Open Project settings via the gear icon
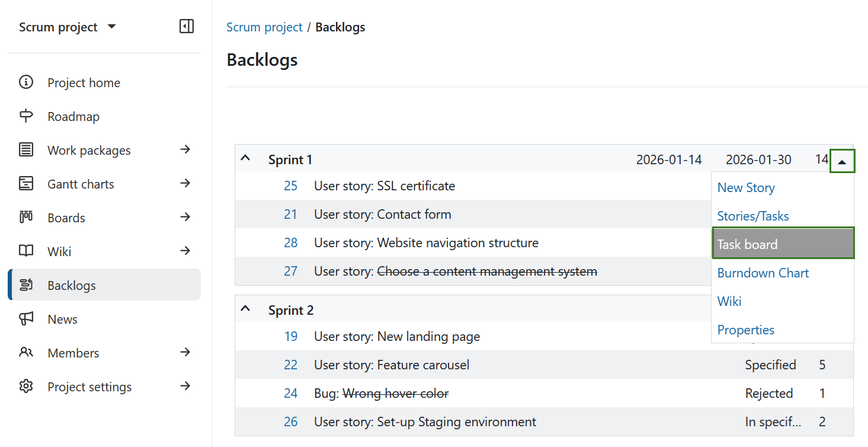 click(x=26, y=387)
